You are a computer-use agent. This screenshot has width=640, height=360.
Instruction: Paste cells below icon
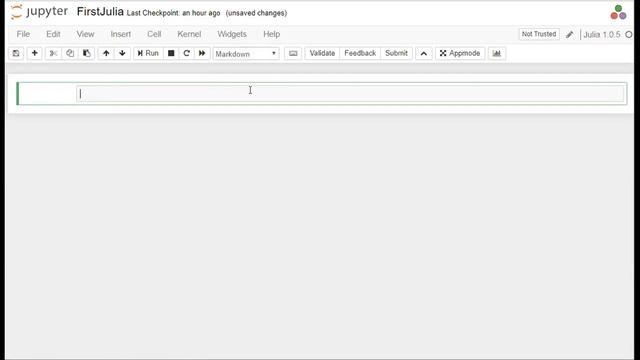(x=87, y=53)
